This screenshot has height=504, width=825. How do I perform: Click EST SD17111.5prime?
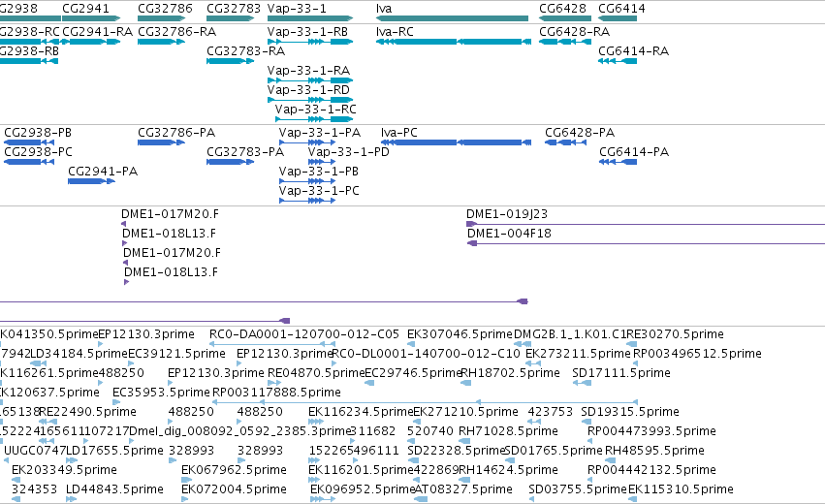click(621, 373)
